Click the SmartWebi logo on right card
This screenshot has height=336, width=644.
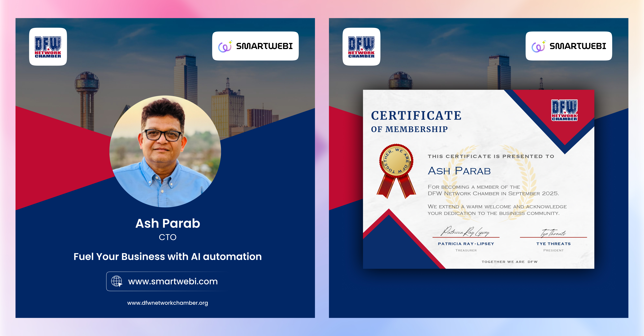pyautogui.click(x=569, y=46)
